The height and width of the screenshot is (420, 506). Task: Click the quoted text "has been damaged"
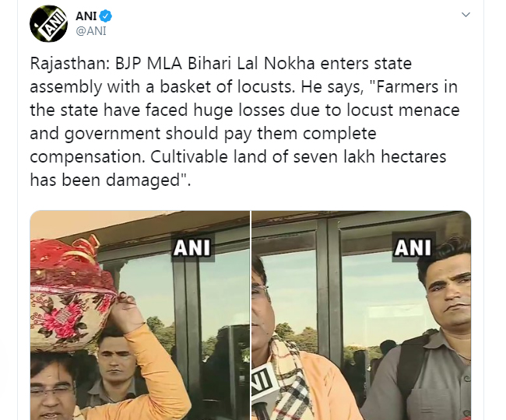pos(104,180)
